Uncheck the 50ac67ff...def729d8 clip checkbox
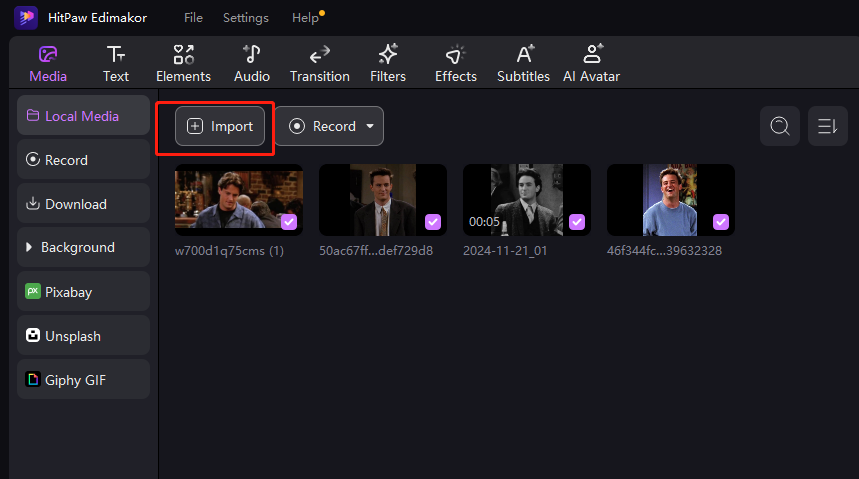 pos(433,222)
